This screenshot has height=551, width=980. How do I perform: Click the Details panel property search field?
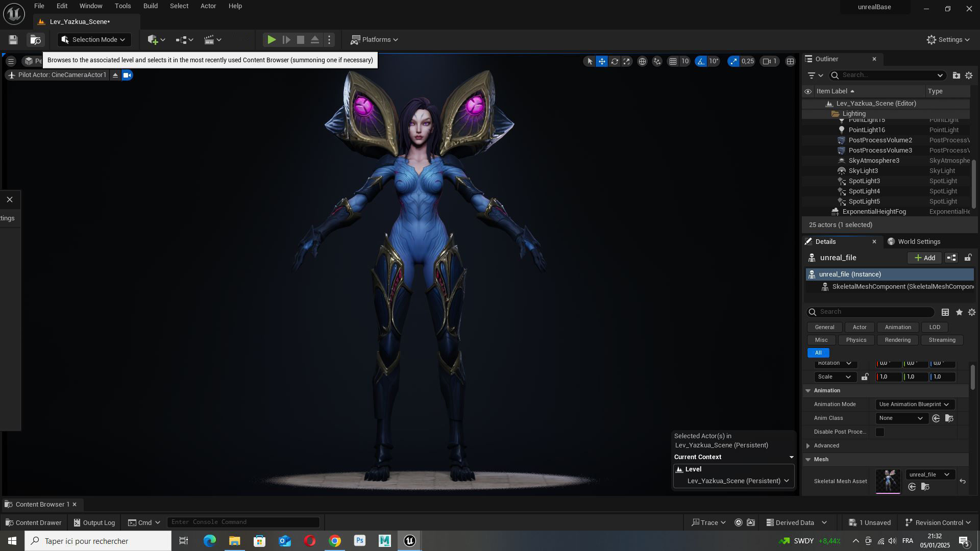click(x=870, y=312)
